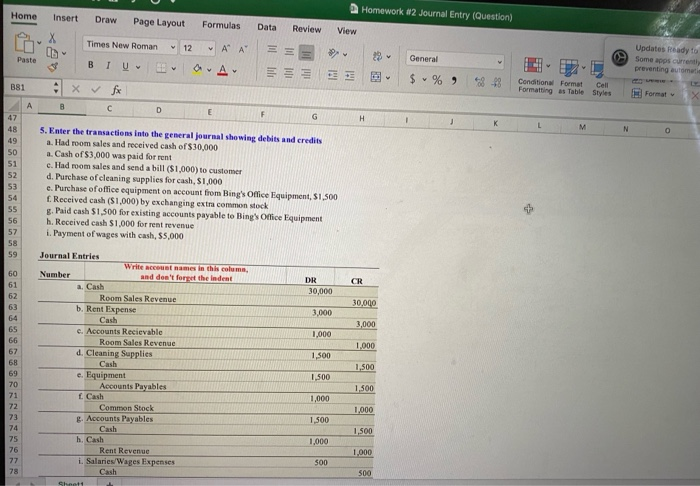700x486 pixels.
Task: Click the Copy icon
Action: click(x=52, y=53)
